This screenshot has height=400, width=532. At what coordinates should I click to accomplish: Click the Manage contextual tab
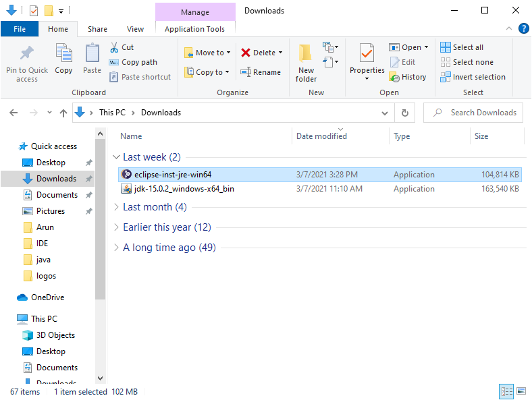pos(195,12)
